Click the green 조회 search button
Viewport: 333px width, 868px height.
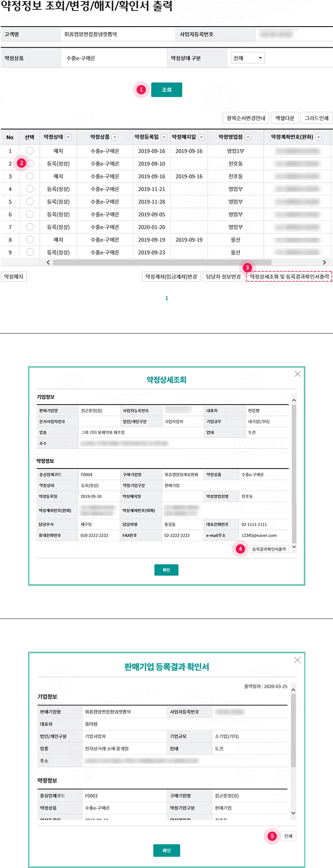166,90
